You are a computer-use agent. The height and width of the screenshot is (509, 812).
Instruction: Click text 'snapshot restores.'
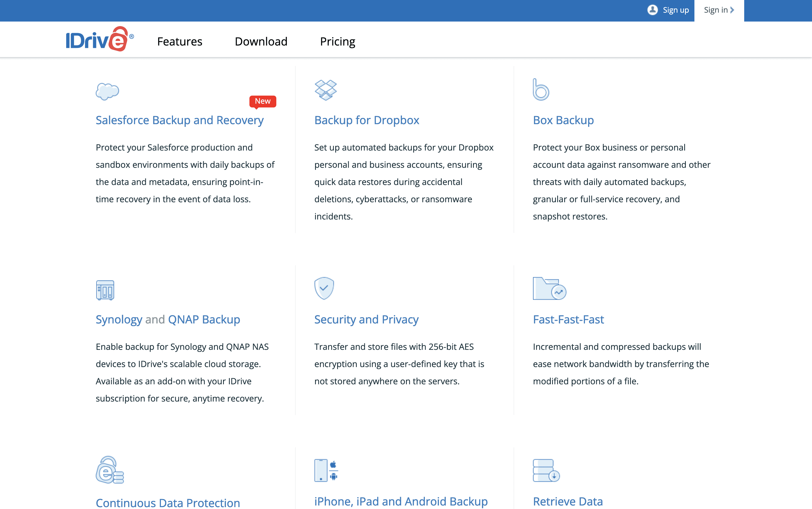tap(570, 216)
